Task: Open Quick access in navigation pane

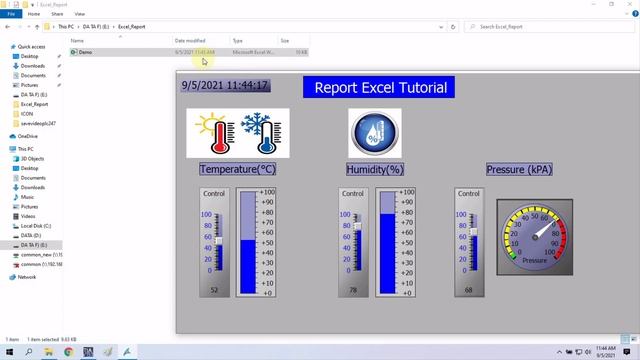Action: point(31,47)
